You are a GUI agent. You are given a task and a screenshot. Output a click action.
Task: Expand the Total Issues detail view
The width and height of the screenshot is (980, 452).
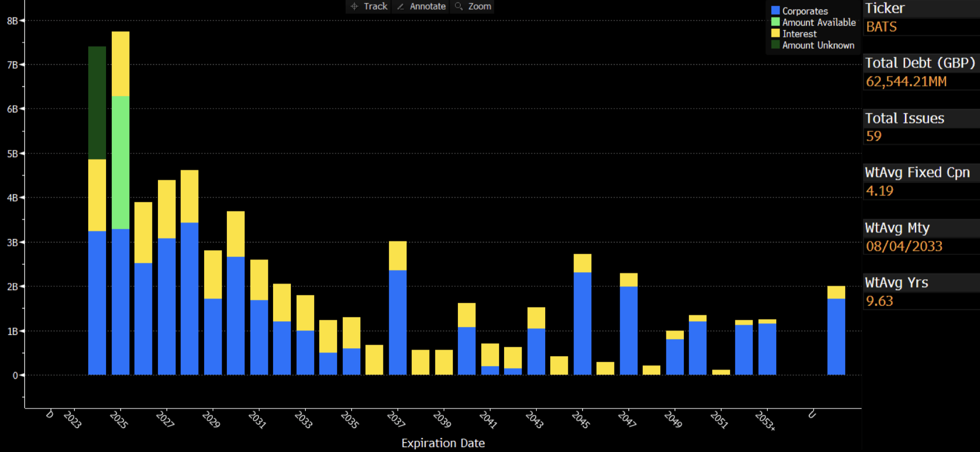[x=905, y=117]
